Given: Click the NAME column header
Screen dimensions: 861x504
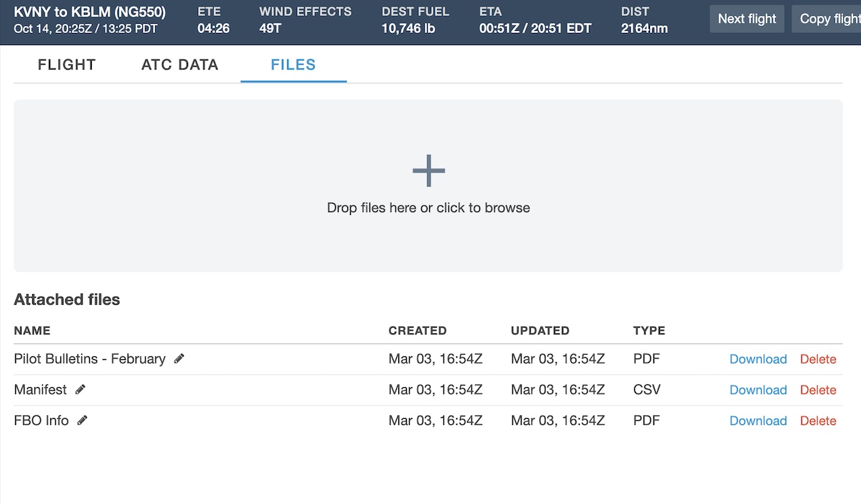Looking at the screenshot, I should [x=32, y=331].
